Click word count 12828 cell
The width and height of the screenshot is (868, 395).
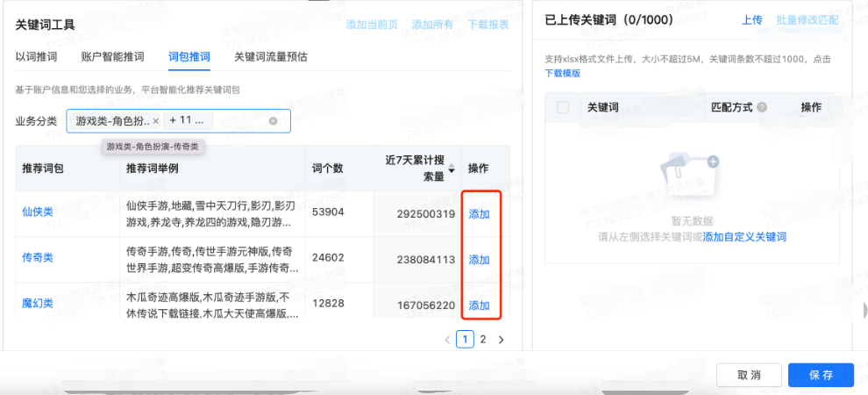coord(328,303)
